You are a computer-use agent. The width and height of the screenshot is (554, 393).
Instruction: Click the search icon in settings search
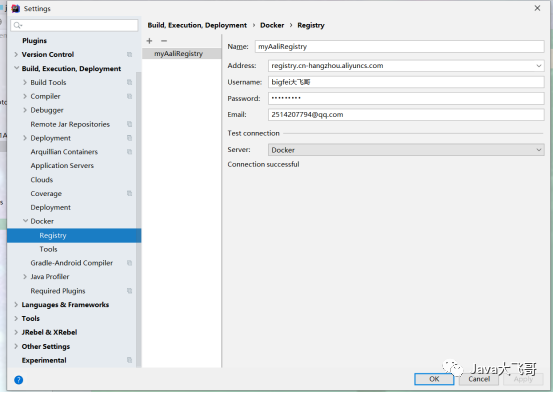(17, 25)
